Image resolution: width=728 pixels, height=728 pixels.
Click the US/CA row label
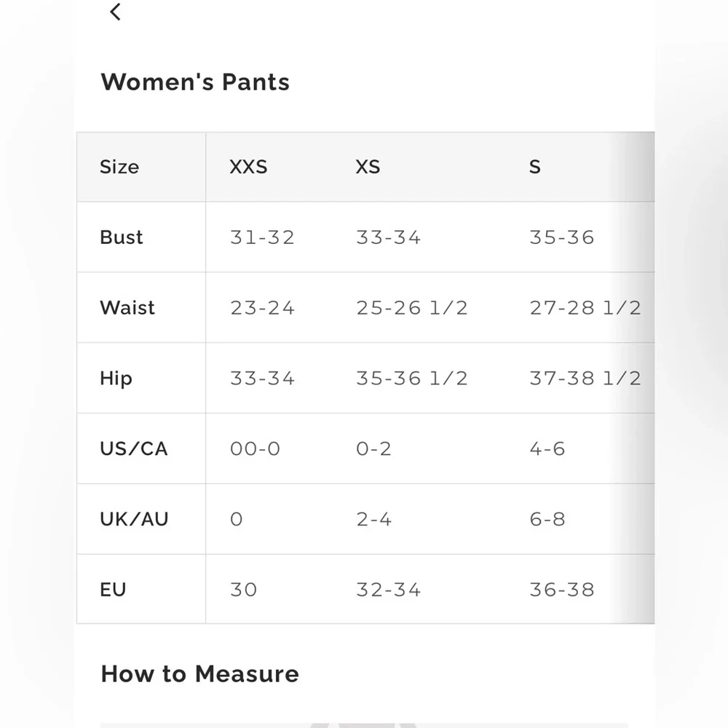[134, 449]
